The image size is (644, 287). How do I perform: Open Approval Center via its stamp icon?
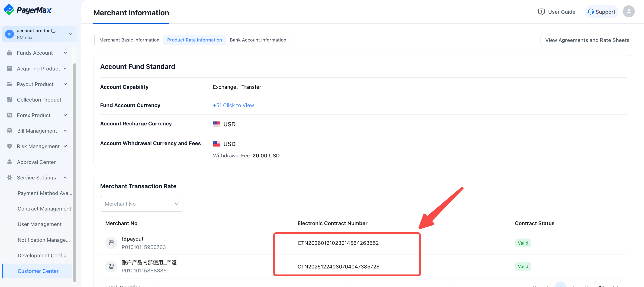pyautogui.click(x=10, y=162)
